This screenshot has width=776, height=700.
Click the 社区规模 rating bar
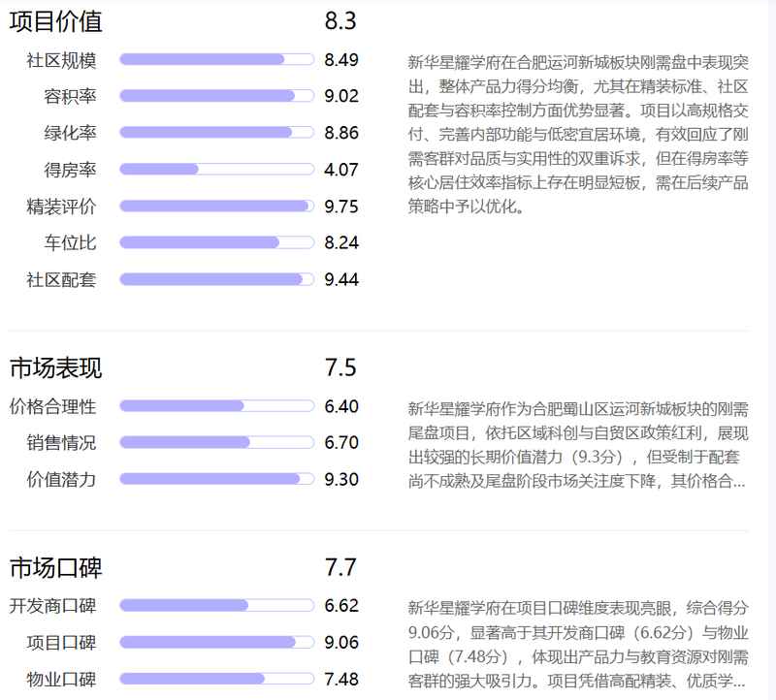[213, 59]
